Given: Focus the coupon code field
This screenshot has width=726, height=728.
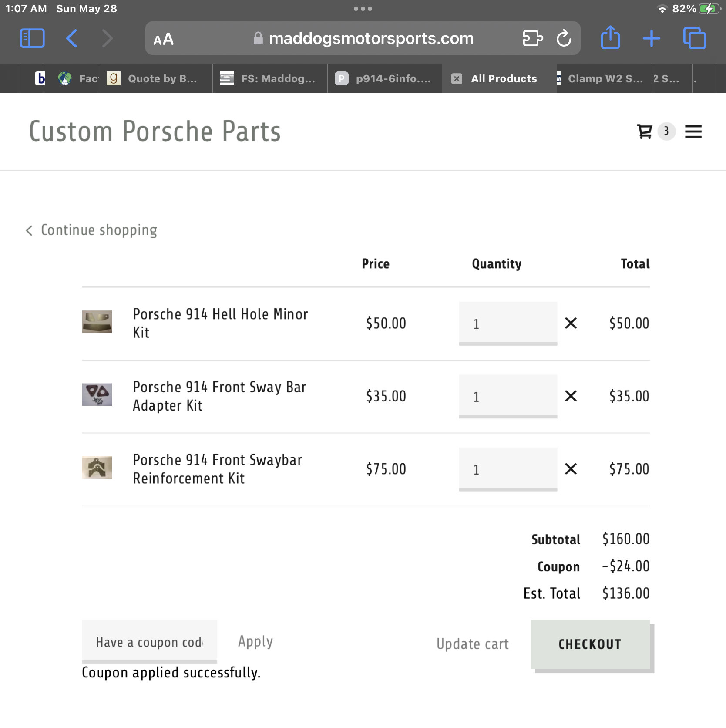Looking at the screenshot, I should tap(149, 641).
